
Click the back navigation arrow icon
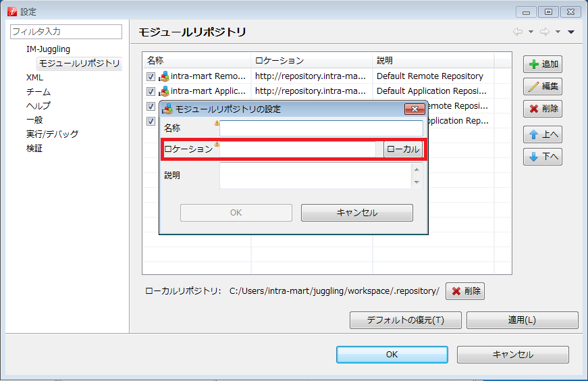(x=518, y=32)
